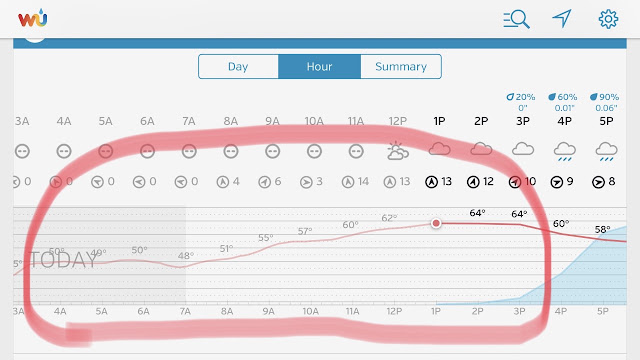The image size is (640, 360).
Task: Open the Weather Underground logo
Action: pos(33,18)
